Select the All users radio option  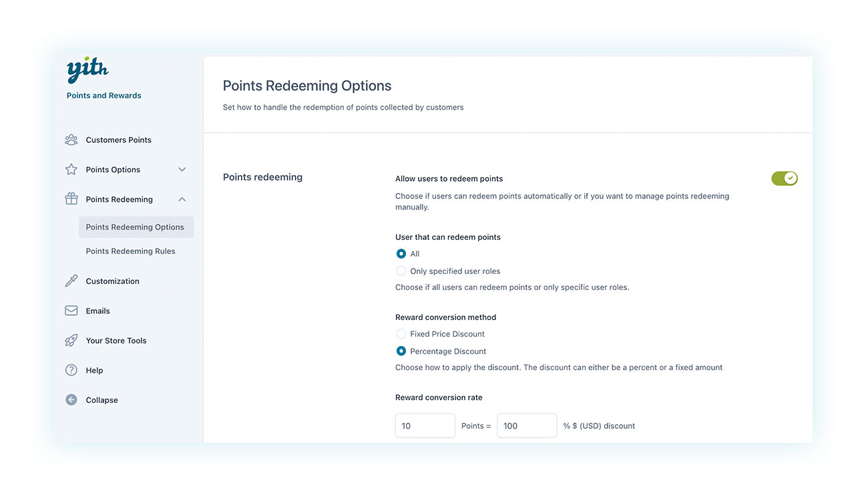(x=401, y=254)
